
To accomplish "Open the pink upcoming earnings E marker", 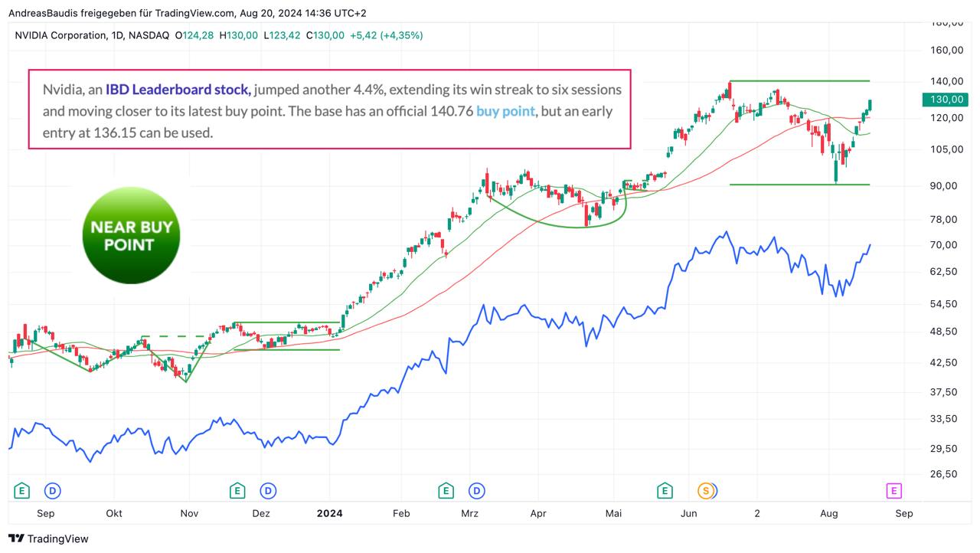I will [893, 490].
